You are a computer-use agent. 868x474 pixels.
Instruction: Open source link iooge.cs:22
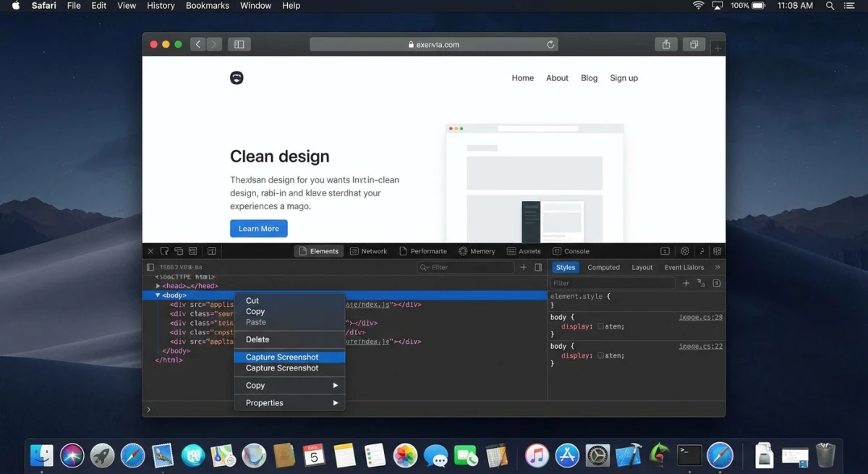tap(701, 346)
